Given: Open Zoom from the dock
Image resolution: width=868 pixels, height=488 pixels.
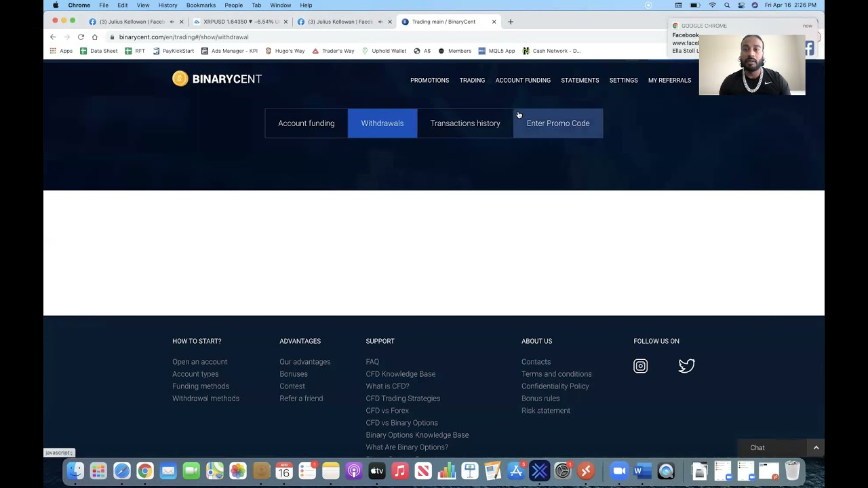Looking at the screenshot, I should [x=619, y=470].
